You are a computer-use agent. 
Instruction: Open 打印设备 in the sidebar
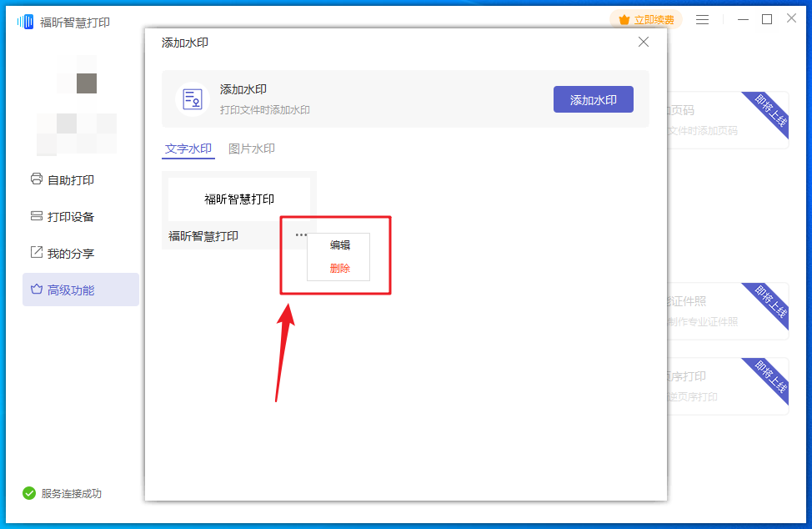pyautogui.click(x=70, y=216)
